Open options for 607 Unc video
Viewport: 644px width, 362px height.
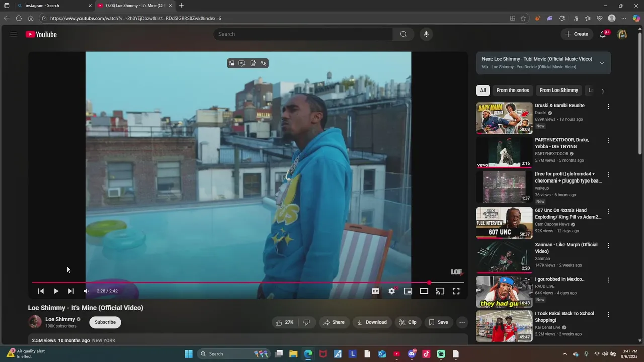point(608,211)
